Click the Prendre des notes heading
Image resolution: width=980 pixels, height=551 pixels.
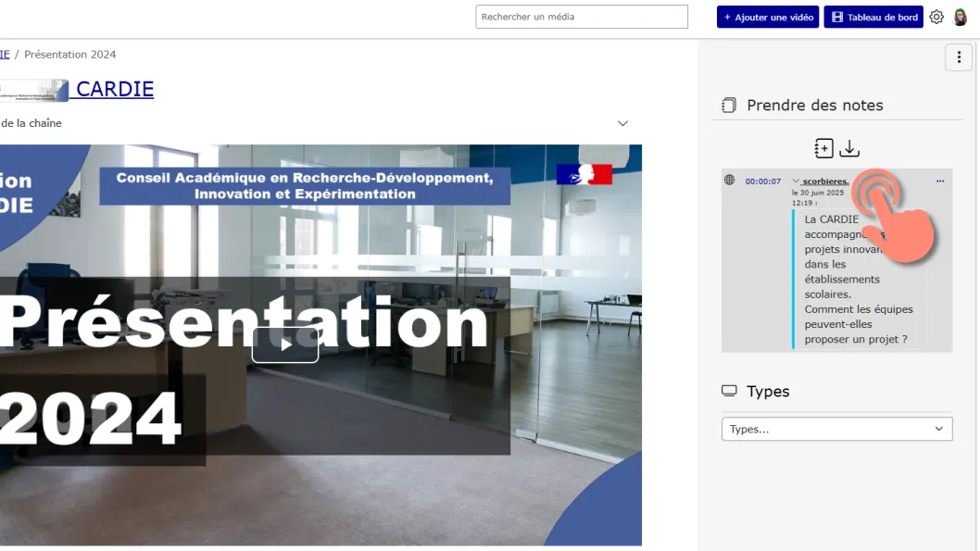[814, 105]
